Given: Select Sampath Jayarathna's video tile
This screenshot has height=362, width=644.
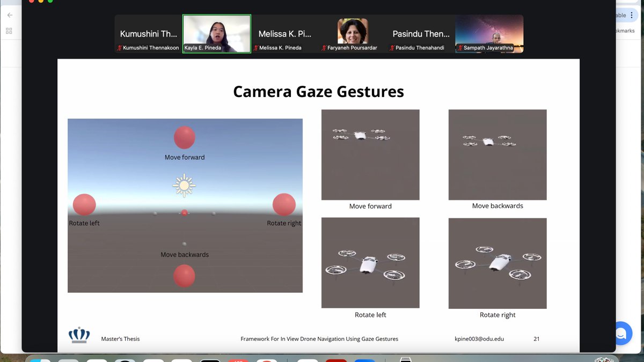Looking at the screenshot, I should coord(489,34).
